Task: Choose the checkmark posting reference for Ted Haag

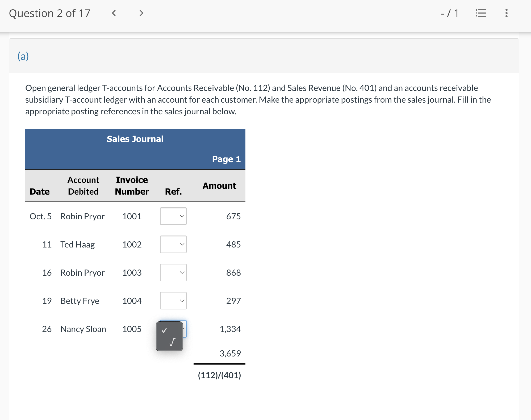Action: 173,244
